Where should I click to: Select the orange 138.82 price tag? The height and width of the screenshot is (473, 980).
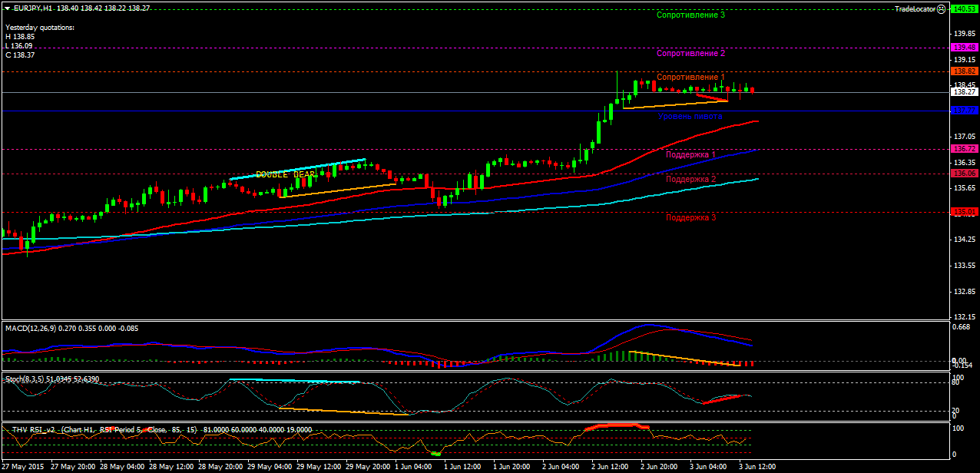(963, 71)
